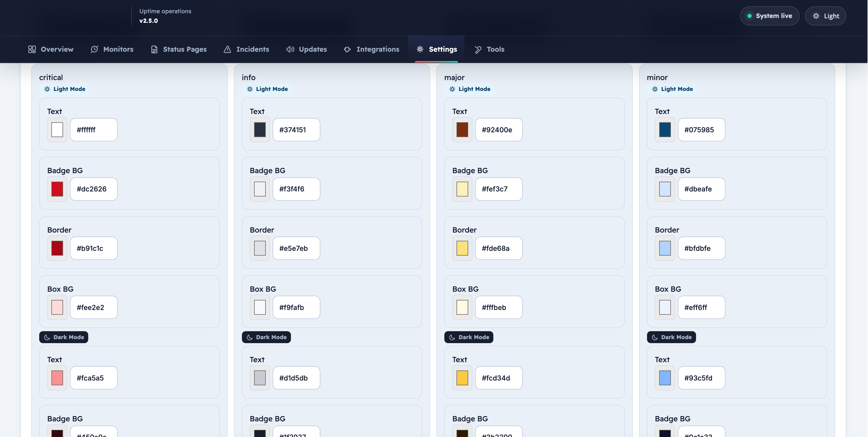Edit critical Text hex field #ffffff
This screenshot has height=437, width=868.
coord(94,130)
